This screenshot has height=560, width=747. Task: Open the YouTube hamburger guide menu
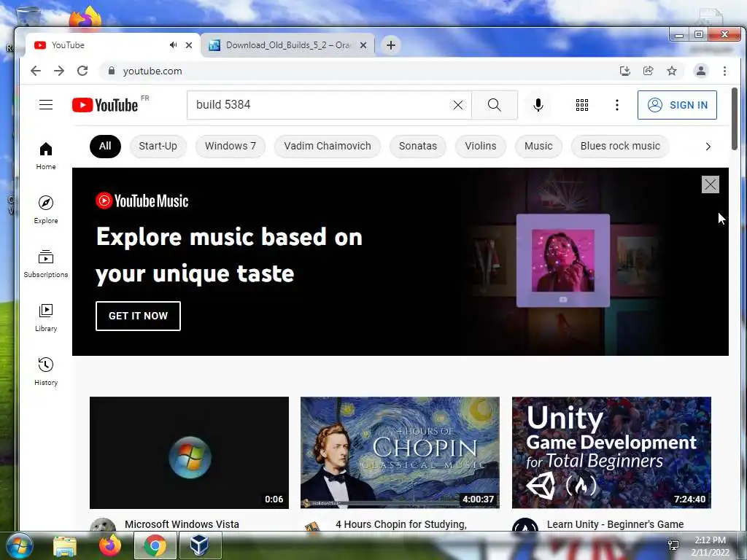[x=46, y=105]
